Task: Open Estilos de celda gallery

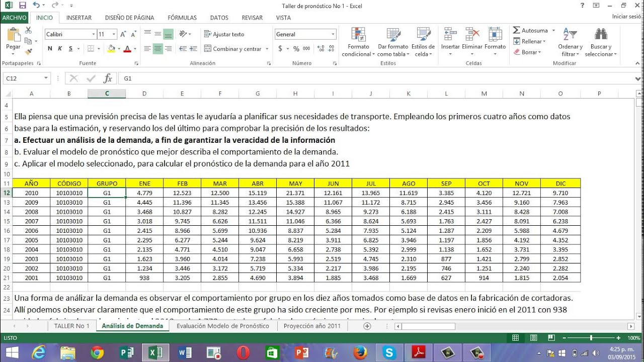Action: [423, 43]
